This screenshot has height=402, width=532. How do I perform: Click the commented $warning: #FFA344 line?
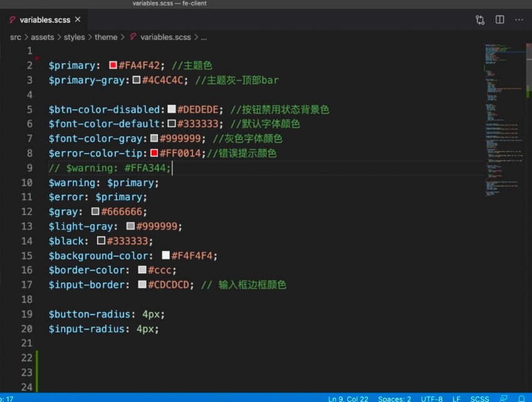(x=110, y=167)
